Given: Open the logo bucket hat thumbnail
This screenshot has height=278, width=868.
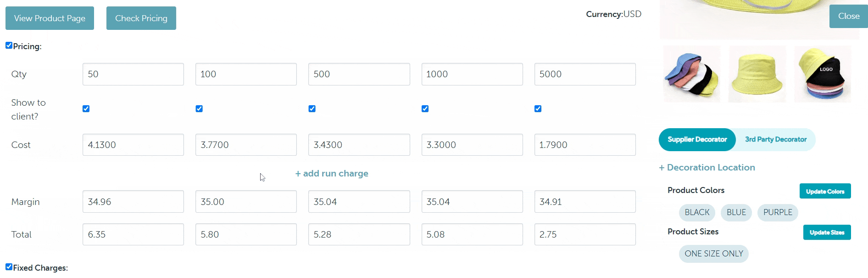Looking at the screenshot, I should point(823,74).
